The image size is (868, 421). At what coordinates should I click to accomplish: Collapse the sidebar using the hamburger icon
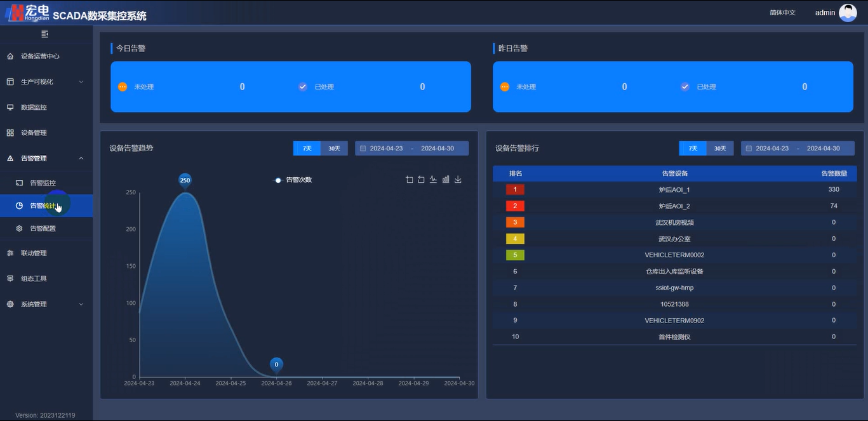pos(44,34)
